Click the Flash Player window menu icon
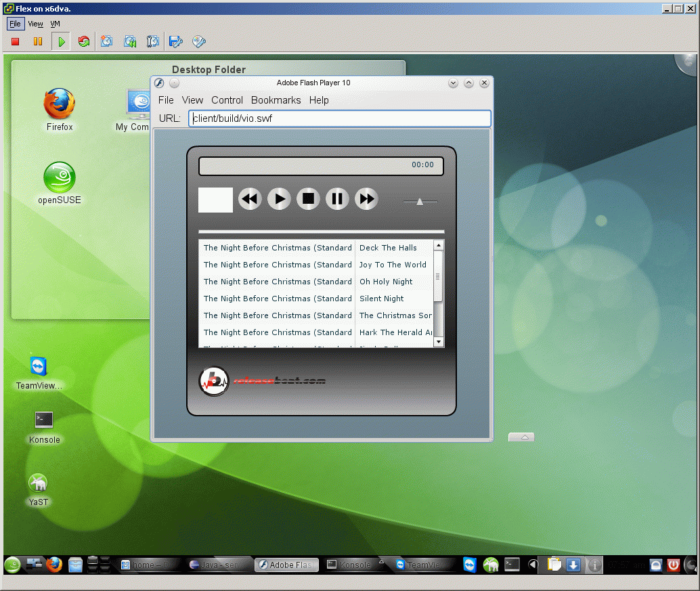The height and width of the screenshot is (591, 700). pyautogui.click(x=159, y=83)
